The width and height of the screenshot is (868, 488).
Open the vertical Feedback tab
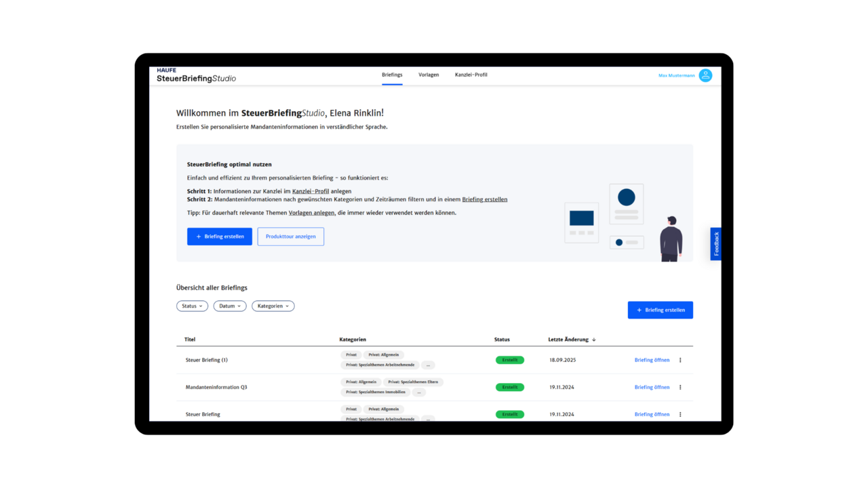[715, 244]
